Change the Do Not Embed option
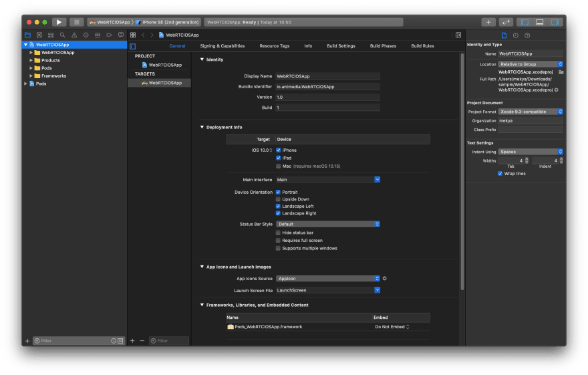This screenshot has height=375, width=588. click(x=392, y=327)
